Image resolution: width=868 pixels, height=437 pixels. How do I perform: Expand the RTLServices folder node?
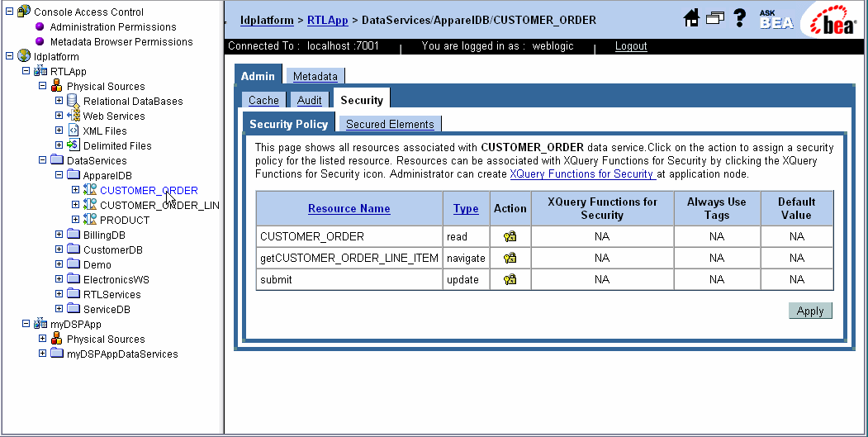click(x=59, y=294)
